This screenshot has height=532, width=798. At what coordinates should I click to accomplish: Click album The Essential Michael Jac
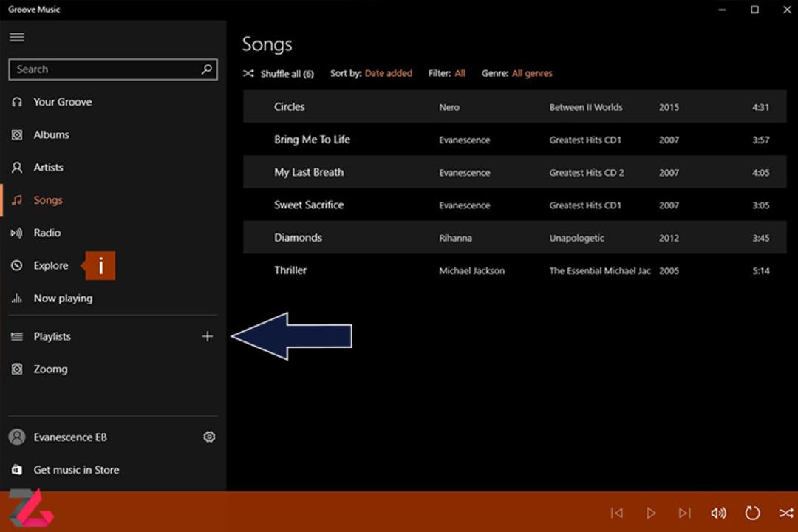(x=599, y=271)
